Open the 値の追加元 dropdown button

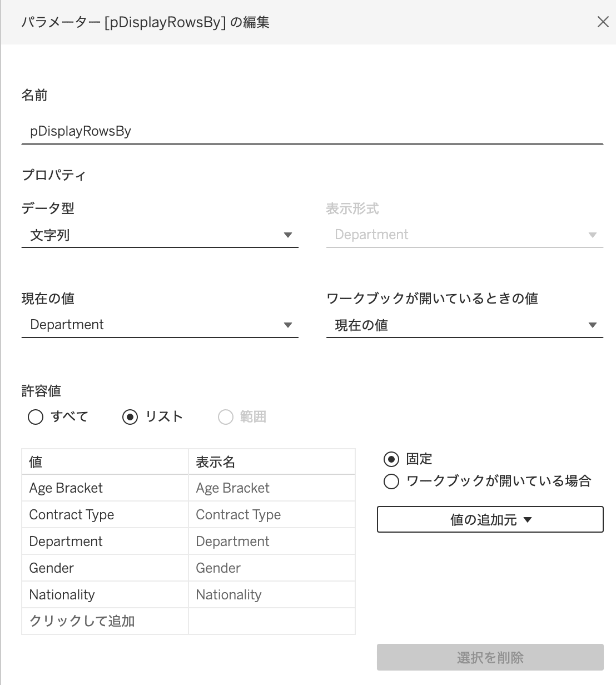(x=490, y=519)
